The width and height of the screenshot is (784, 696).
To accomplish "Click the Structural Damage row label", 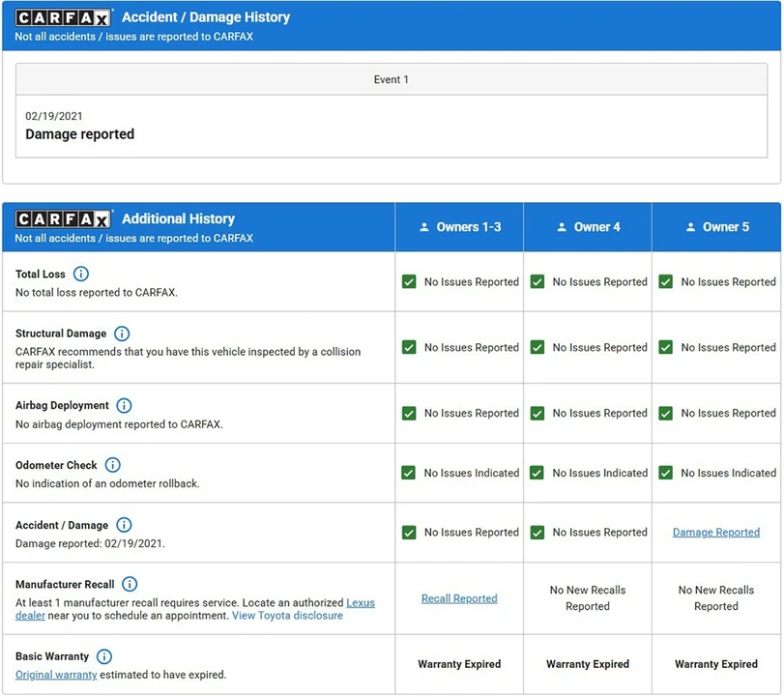I will tap(61, 333).
